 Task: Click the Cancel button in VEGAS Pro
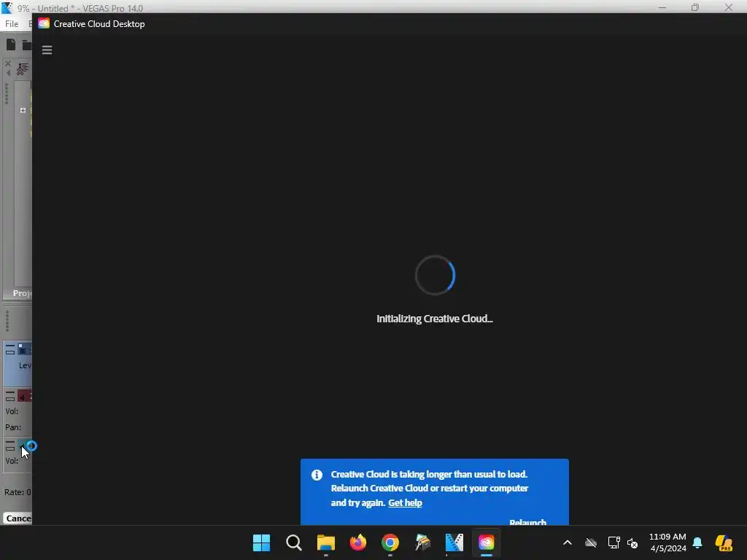point(18,518)
